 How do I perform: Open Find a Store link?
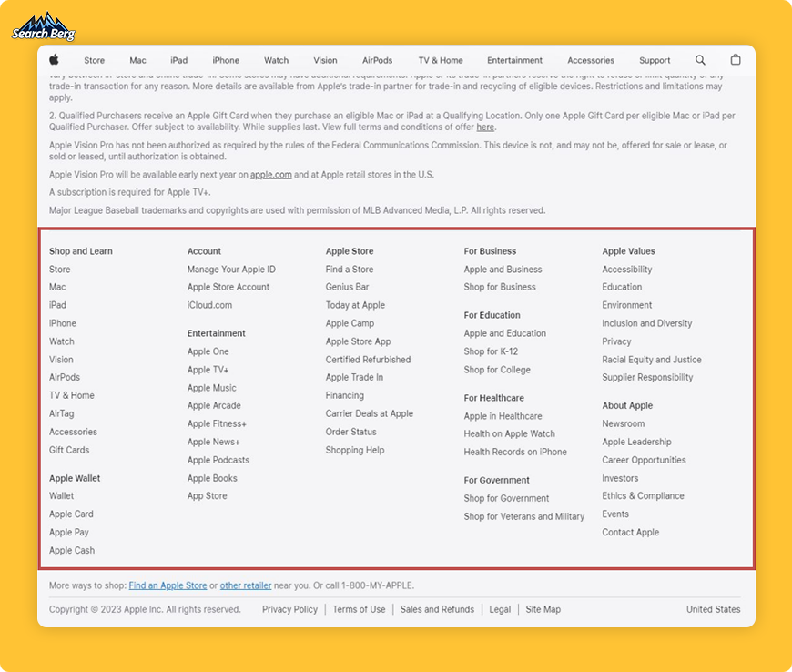pyautogui.click(x=350, y=270)
